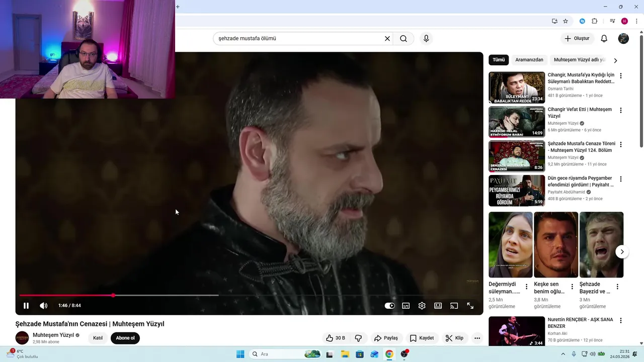644x362 pixels.
Task: Like the video with thumbs up
Action: coord(336,338)
